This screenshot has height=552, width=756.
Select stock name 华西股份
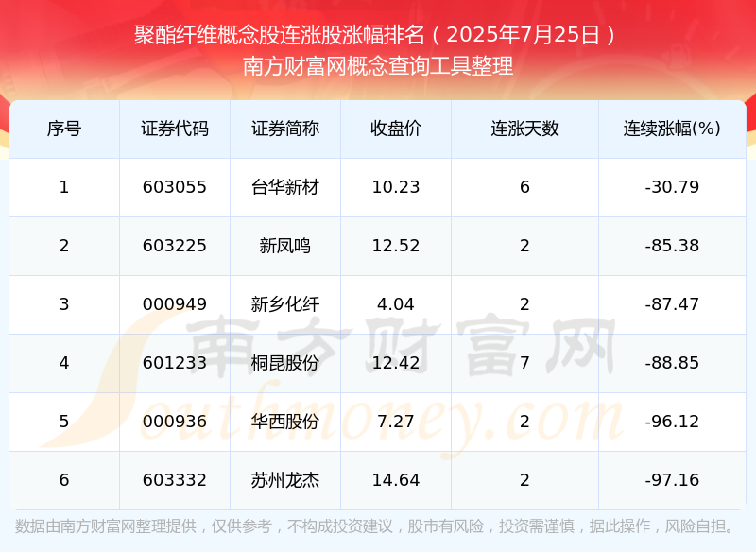click(285, 422)
